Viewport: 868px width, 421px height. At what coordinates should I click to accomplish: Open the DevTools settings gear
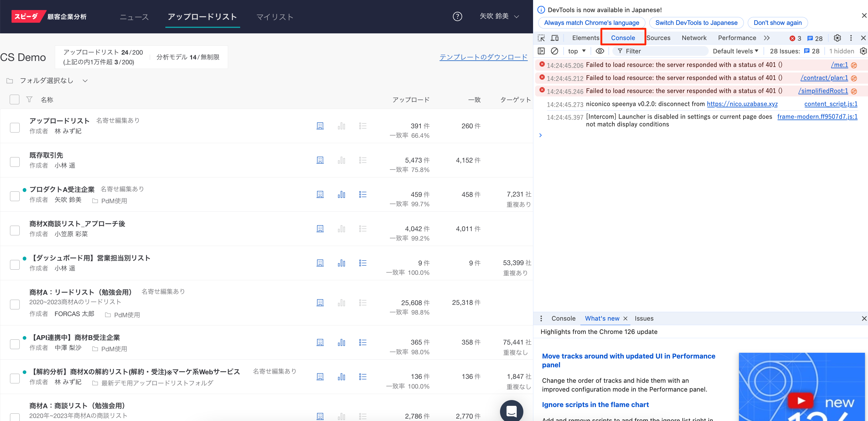[837, 38]
